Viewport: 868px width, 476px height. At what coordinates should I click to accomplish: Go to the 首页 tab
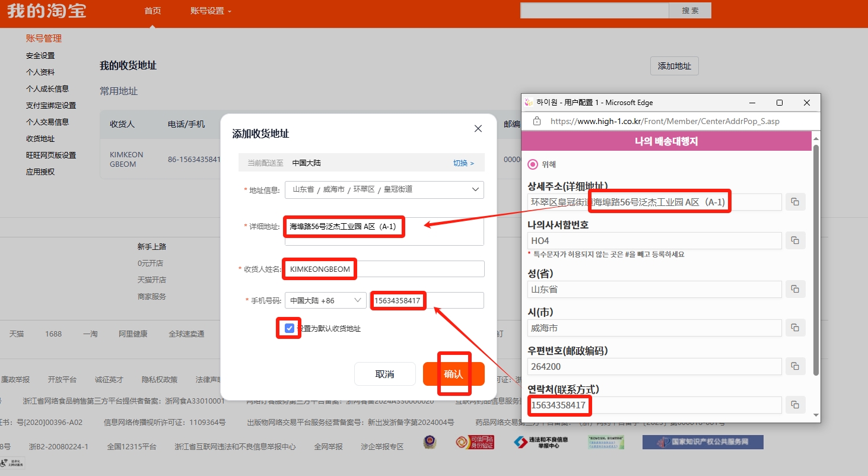coord(152,11)
